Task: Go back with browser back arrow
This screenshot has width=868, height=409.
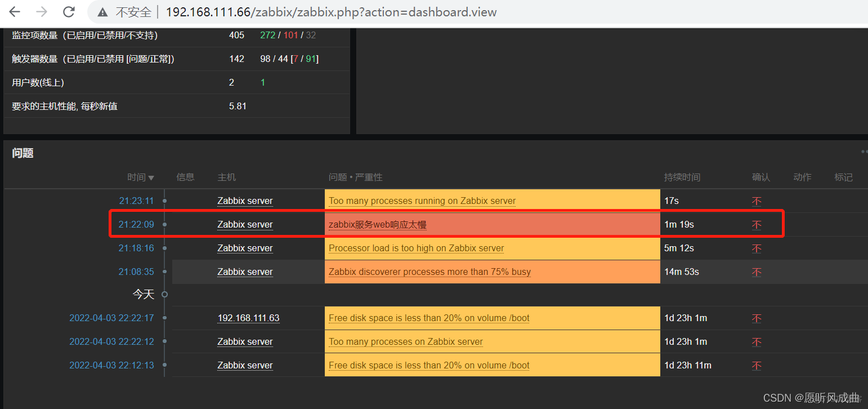Action: click(x=15, y=12)
